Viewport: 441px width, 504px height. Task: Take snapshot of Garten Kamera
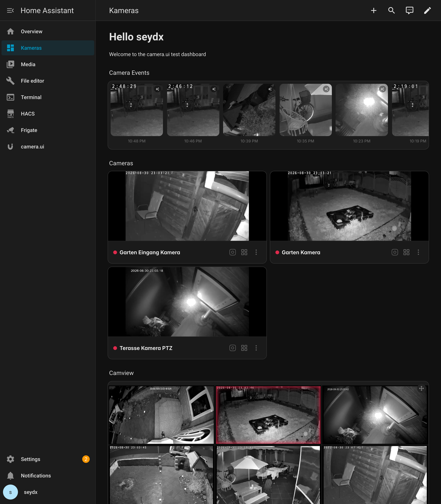[395, 252]
